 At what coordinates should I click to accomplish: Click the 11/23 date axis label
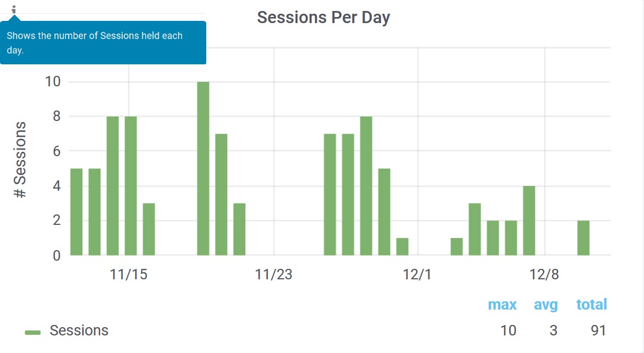(x=273, y=274)
